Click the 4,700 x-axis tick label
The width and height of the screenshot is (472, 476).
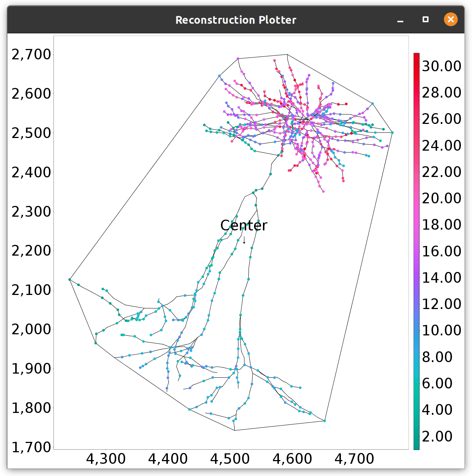coord(354,459)
